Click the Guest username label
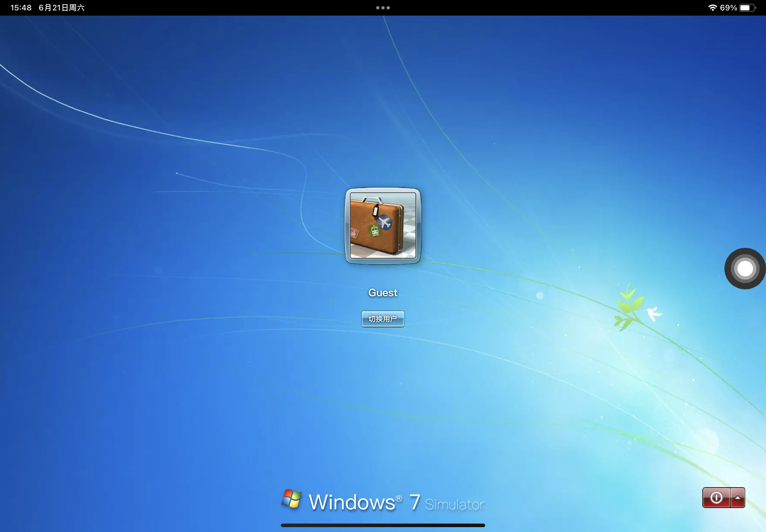Viewport: 766px width, 532px height. click(x=383, y=293)
